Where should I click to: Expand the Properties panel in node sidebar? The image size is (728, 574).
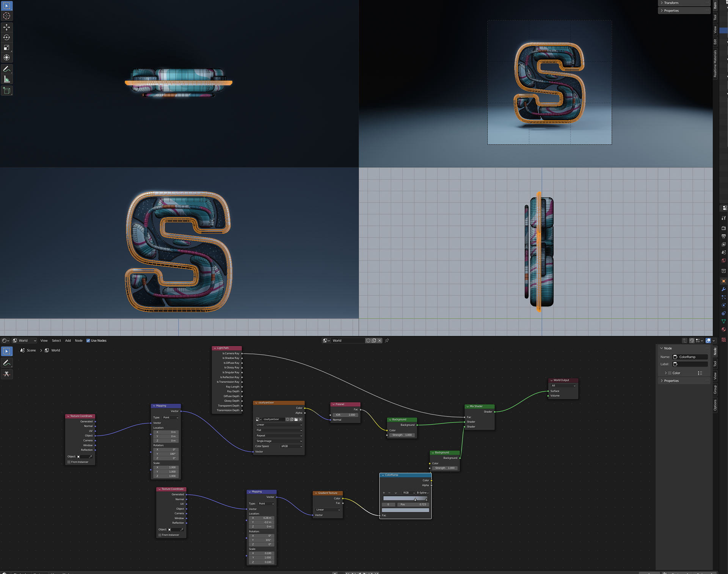671,381
